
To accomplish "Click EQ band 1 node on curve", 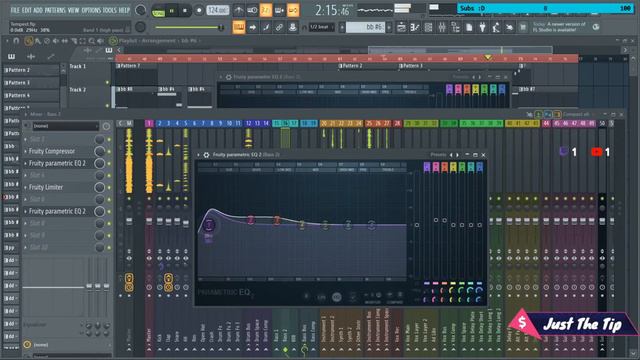I will pos(209,224).
